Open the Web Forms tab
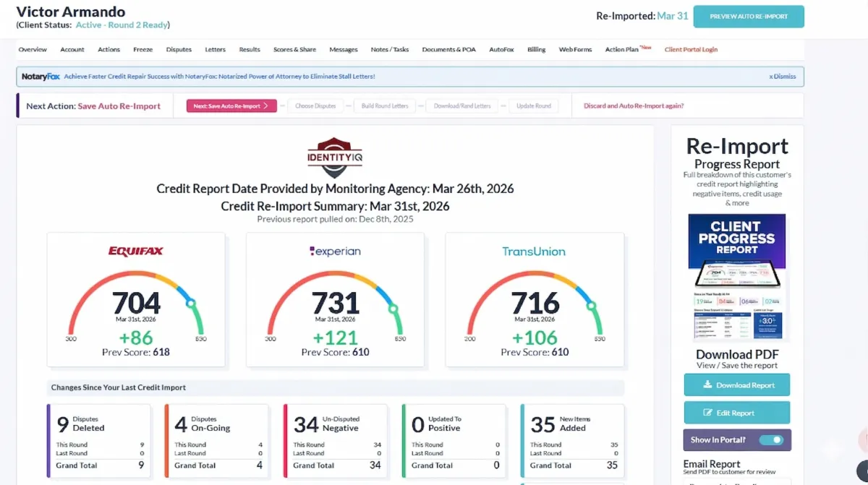Screen dimensions: 868x485 click(575, 50)
